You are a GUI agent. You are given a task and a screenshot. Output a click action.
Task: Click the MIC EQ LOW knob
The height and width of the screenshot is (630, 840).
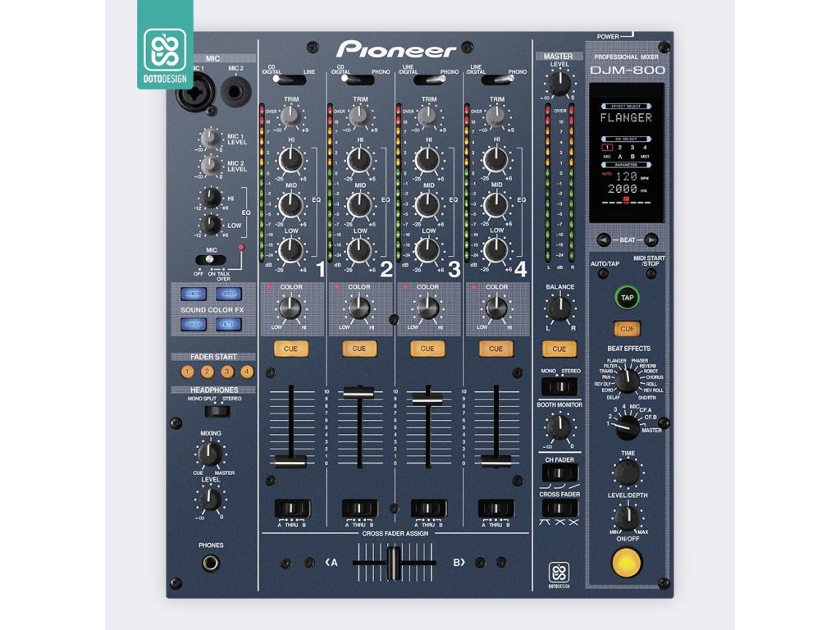coord(211,225)
